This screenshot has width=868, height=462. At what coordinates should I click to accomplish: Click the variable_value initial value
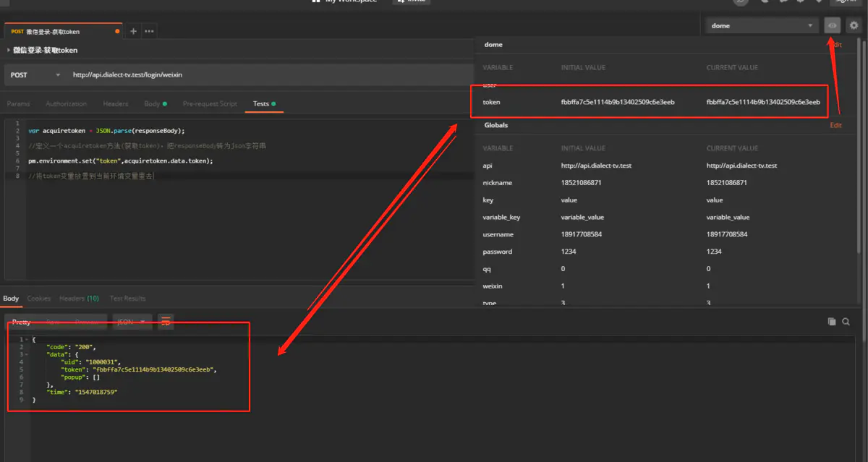point(582,217)
